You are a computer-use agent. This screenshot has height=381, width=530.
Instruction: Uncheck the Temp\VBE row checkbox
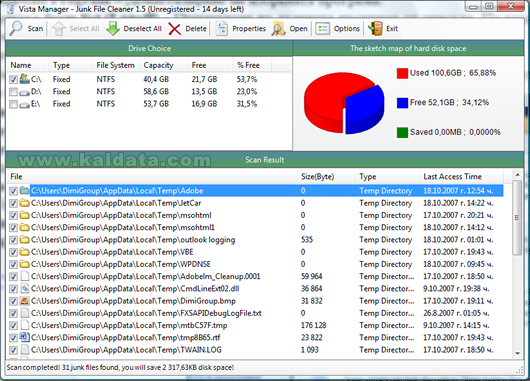tap(13, 252)
